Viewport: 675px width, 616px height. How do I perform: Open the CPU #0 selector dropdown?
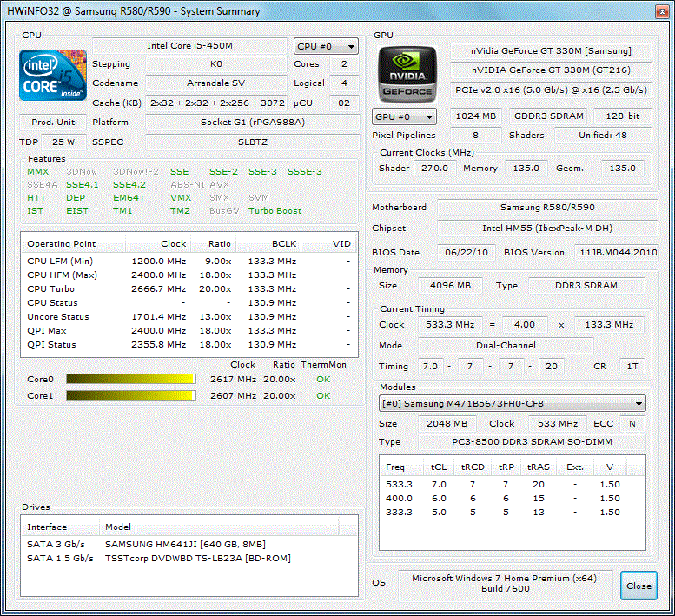(x=326, y=47)
